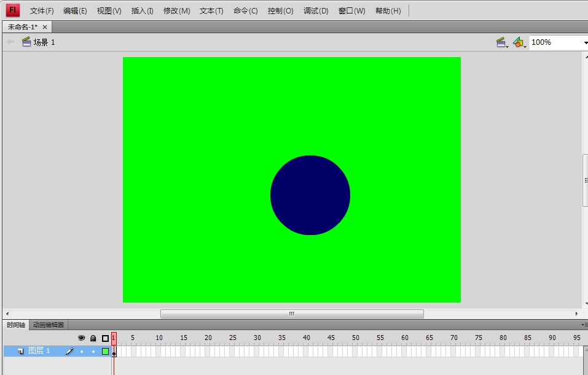Open the 帮助(H) menu
The height and width of the screenshot is (375, 588).
tap(388, 11)
